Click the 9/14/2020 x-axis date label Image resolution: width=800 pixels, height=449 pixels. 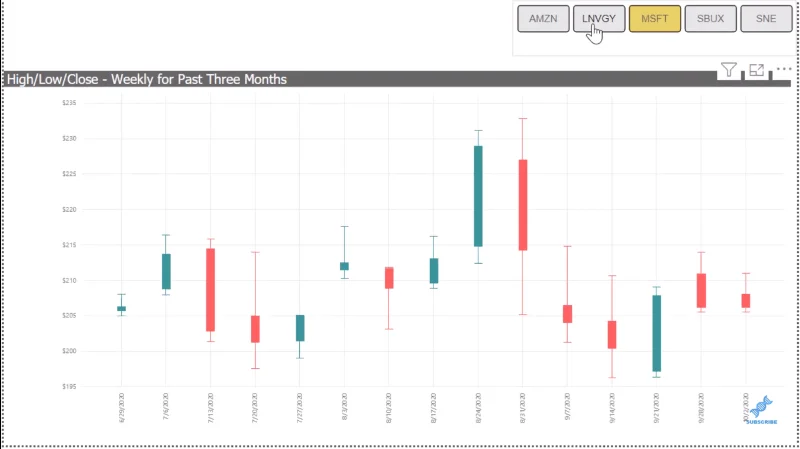pos(612,408)
